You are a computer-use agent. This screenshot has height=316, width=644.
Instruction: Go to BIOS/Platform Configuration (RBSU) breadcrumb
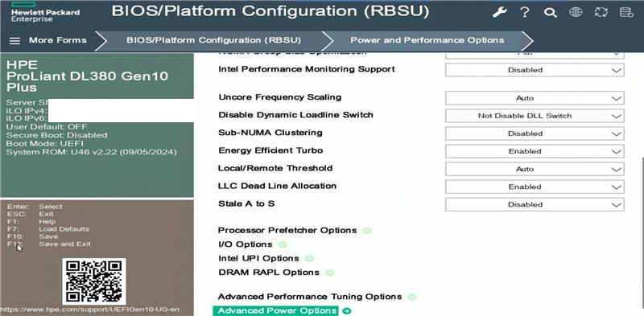tap(213, 40)
